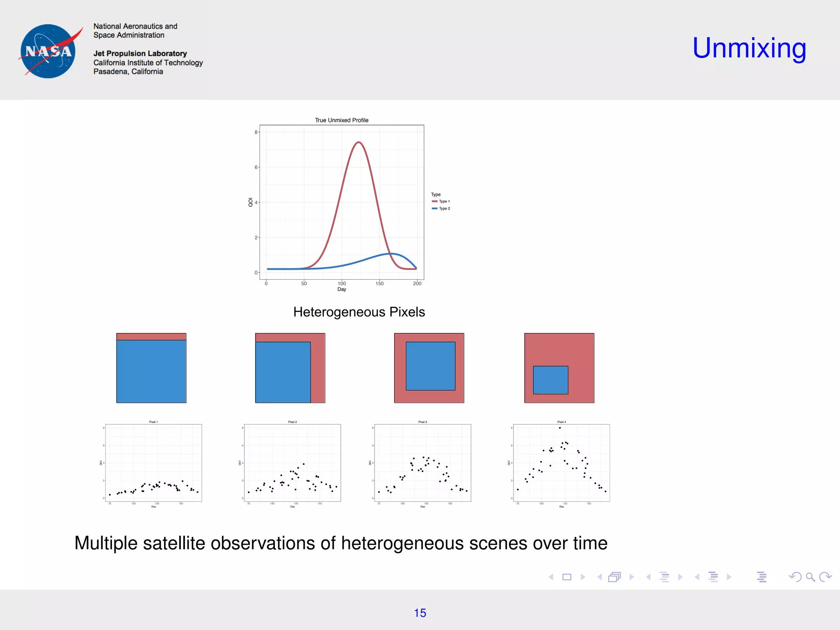Click the Type 2 blue legend swatch
The width and height of the screenshot is (840, 630).
click(434, 209)
